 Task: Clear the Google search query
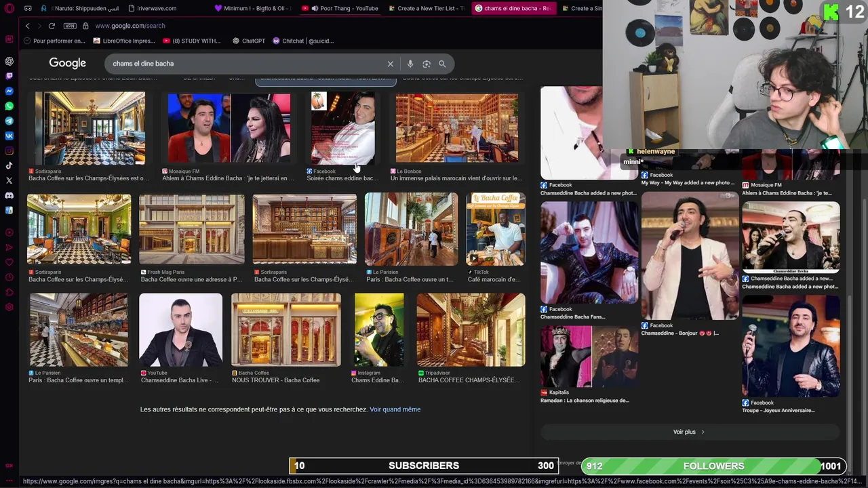[391, 64]
